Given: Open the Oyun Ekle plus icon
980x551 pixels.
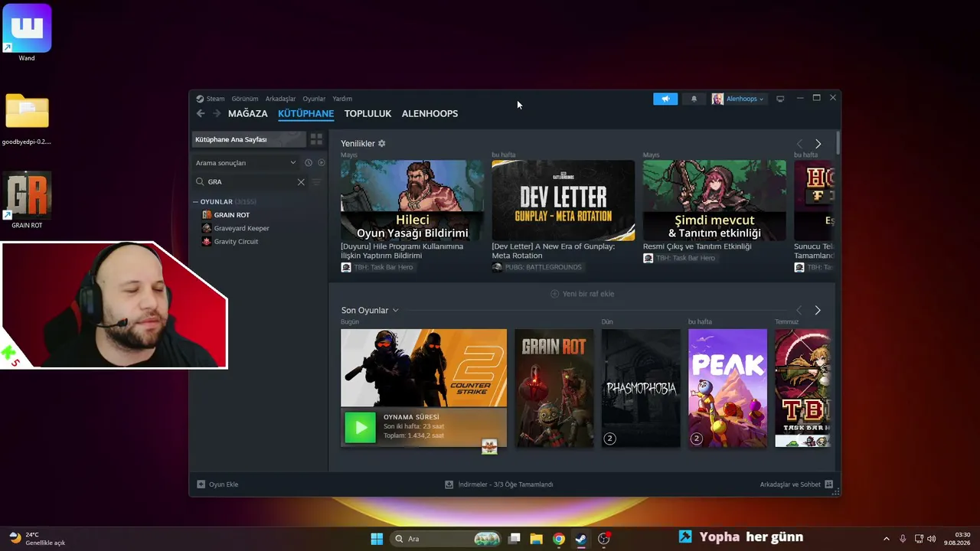Looking at the screenshot, I should tap(201, 484).
